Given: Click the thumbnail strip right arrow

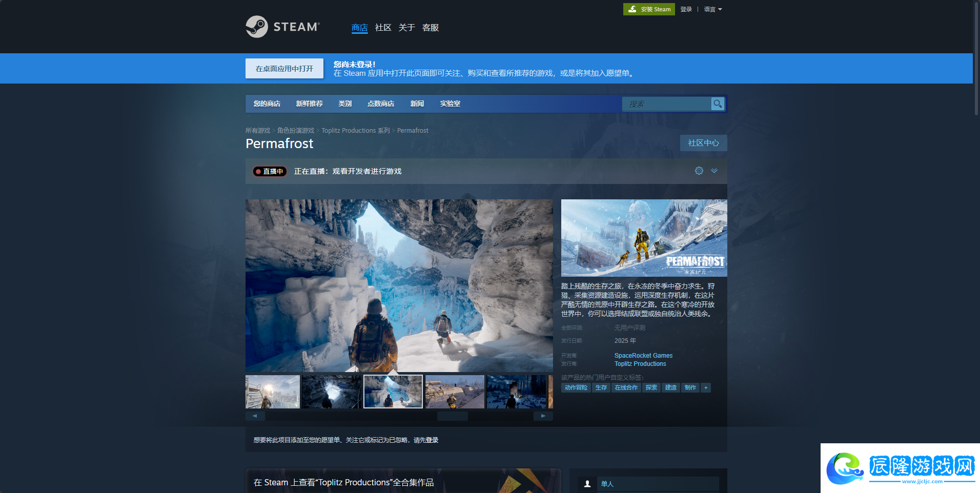Looking at the screenshot, I should point(543,416).
